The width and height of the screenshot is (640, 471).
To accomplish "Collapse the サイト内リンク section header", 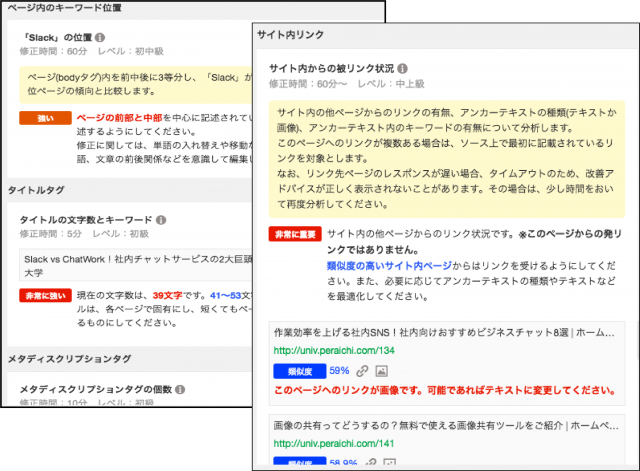I will [x=291, y=35].
